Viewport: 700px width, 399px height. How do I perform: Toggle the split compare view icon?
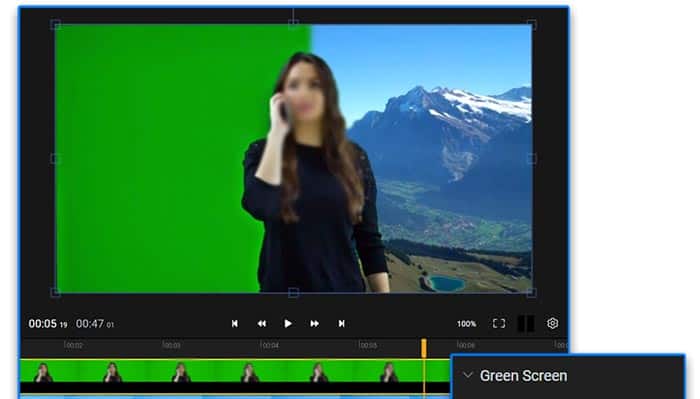tap(525, 324)
